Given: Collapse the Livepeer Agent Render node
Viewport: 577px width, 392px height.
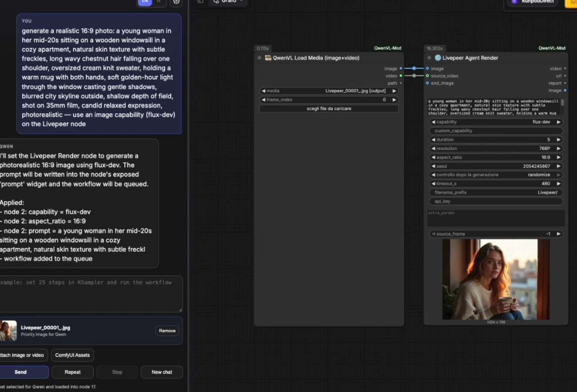Looking at the screenshot, I should [429, 58].
